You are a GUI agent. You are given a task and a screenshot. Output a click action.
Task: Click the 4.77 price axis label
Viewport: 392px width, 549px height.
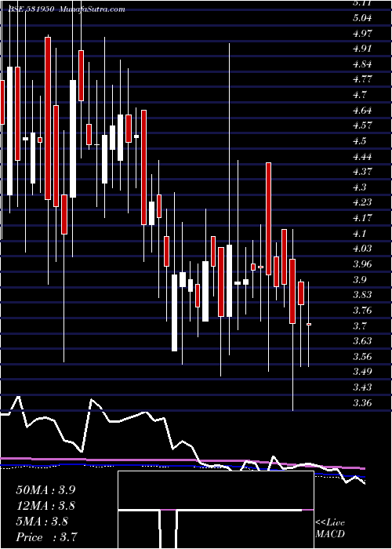[x=362, y=78]
